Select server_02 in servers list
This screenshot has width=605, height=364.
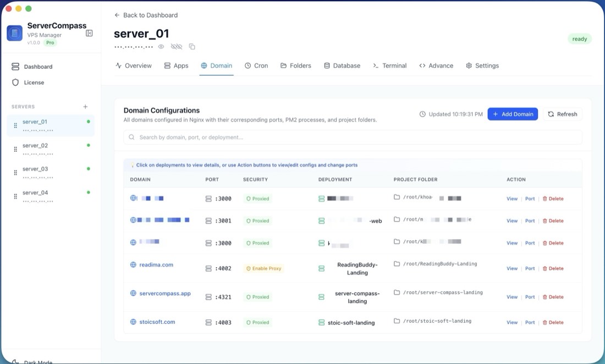coord(51,149)
